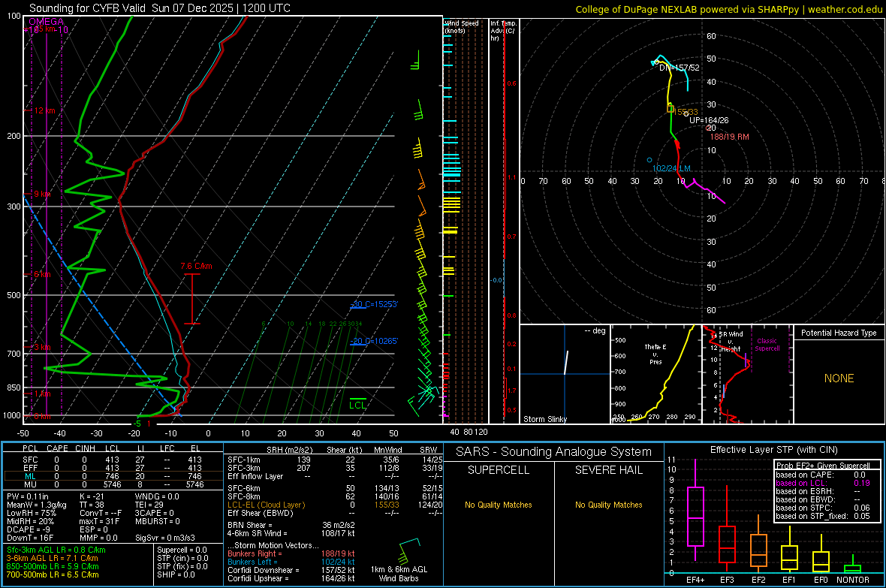Click the 'Wind Speed (knots)' panel header
This screenshot has height=588, width=886.
point(461,26)
